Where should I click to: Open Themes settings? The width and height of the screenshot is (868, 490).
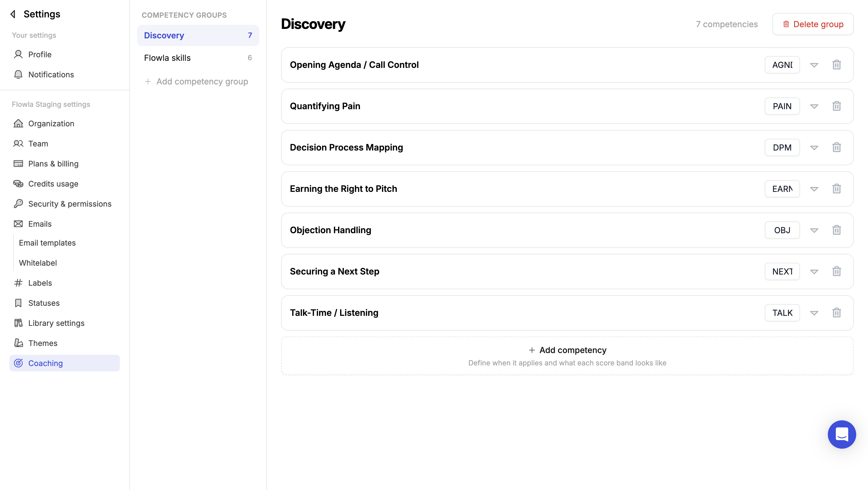[x=65, y=343]
